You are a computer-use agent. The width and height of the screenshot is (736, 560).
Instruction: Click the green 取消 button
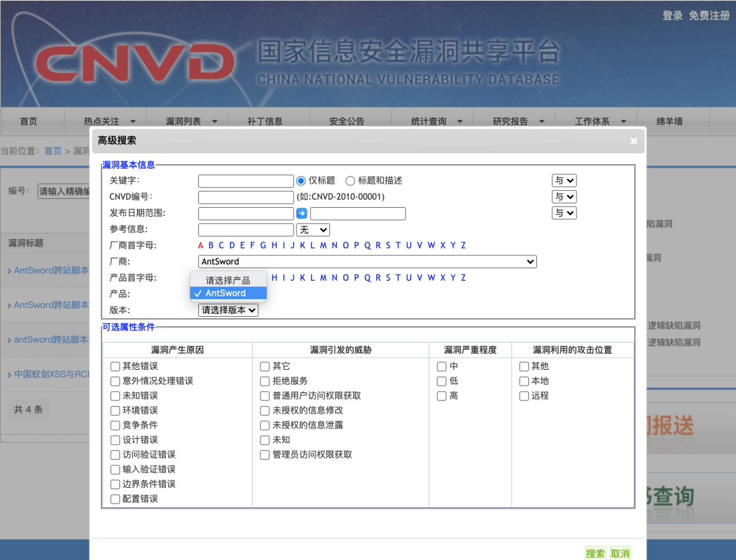620,553
